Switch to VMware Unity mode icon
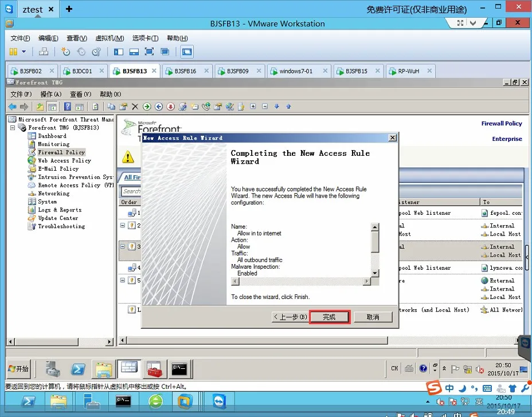532x417 pixels. pyautogui.click(x=165, y=52)
